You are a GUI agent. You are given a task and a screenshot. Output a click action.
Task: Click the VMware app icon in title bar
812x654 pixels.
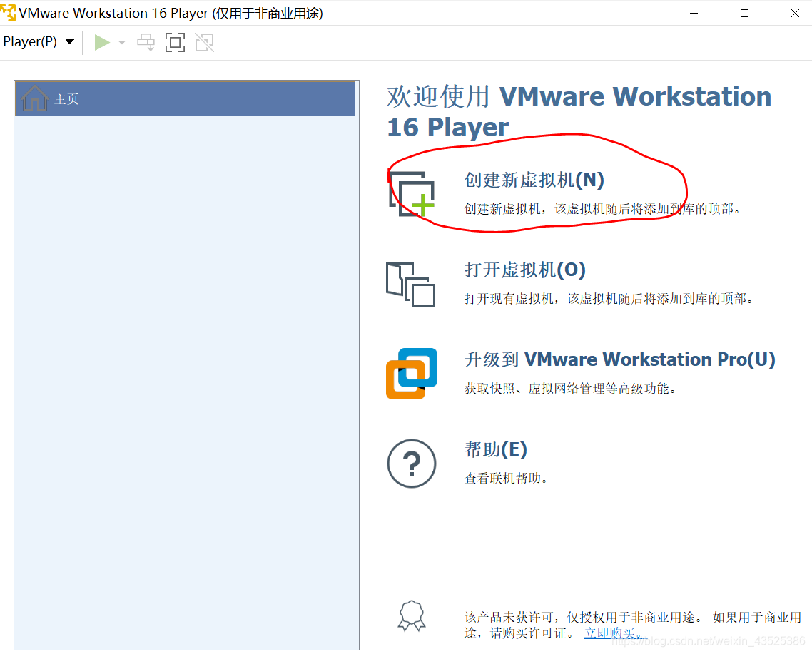pyautogui.click(x=9, y=13)
